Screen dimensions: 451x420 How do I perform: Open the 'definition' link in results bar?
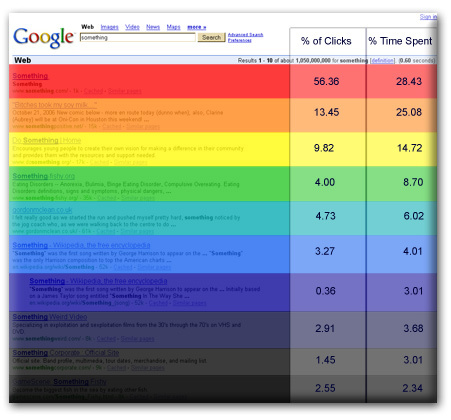pyautogui.click(x=383, y=60)
